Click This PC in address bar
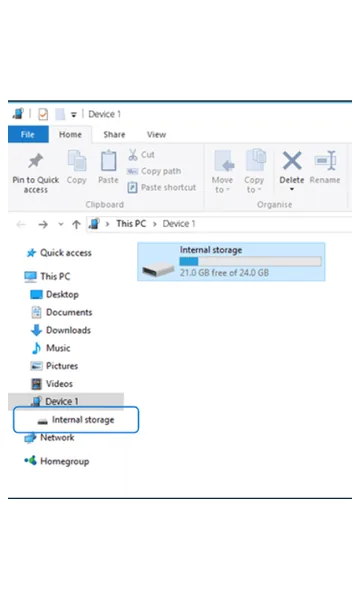This screenshot has height=600, width=360. (131, 223)
